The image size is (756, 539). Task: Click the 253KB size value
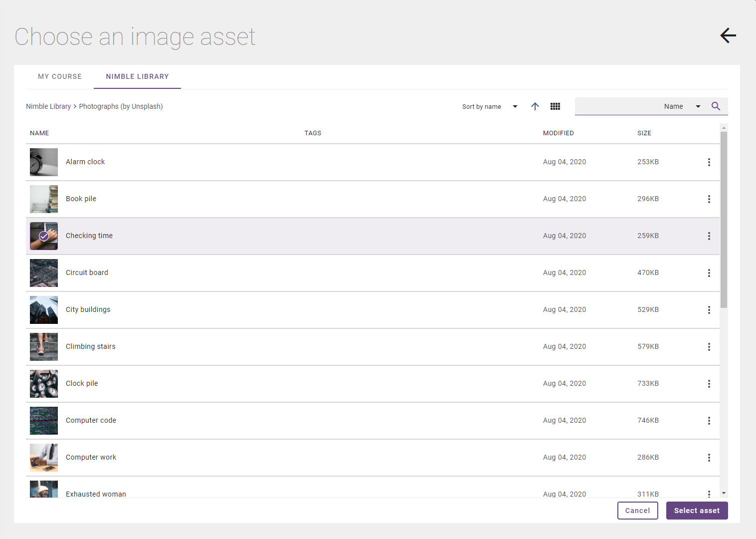(x=648, y=162)
